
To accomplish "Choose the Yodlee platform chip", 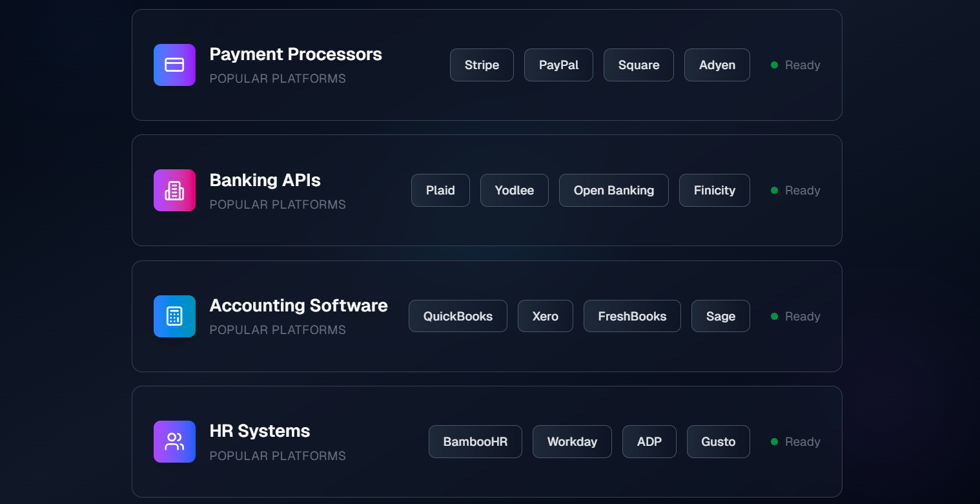I will 515,190.
